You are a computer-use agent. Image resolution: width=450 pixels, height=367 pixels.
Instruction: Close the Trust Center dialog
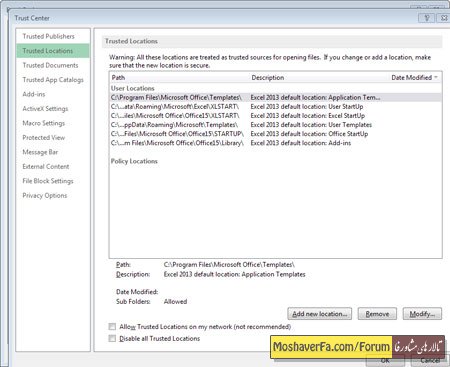click(x=443, y=18)
